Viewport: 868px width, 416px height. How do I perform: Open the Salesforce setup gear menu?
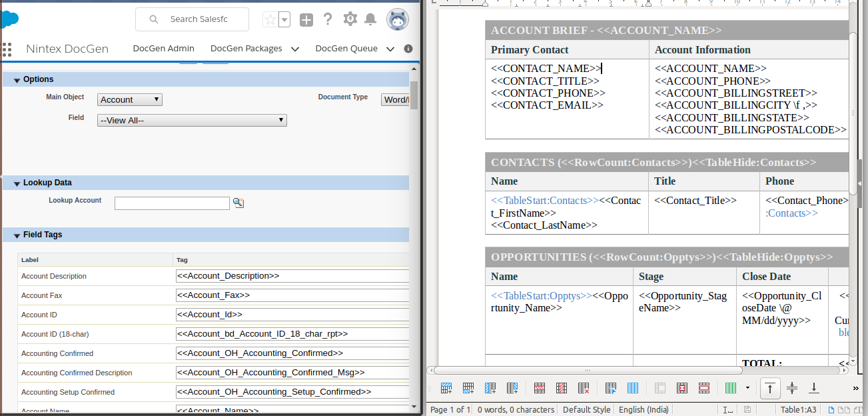click(x=350, y=19)
